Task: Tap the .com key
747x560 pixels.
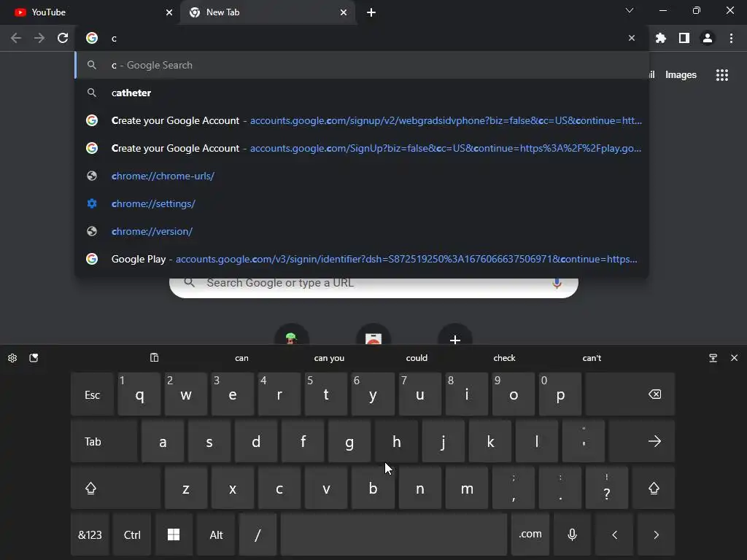Action: 530,534
